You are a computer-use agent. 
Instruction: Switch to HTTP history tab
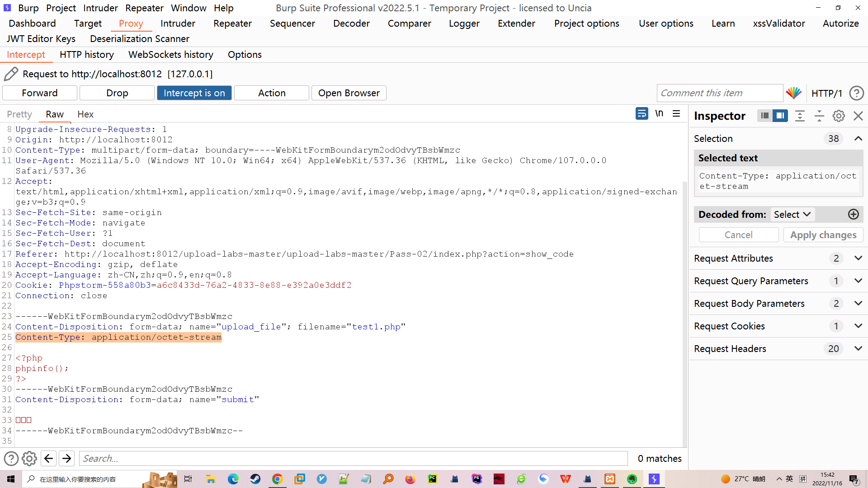[86, 55]
